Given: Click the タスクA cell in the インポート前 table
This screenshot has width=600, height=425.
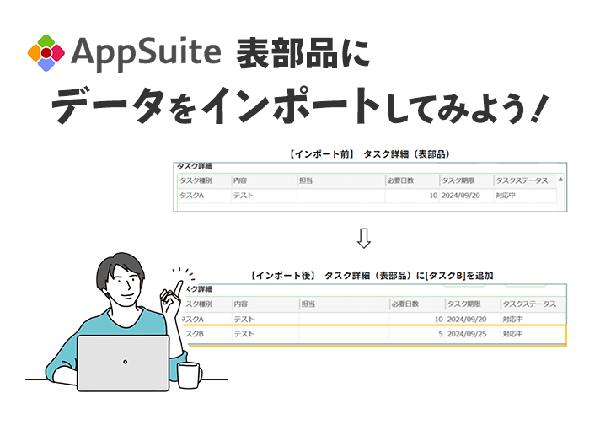Looking at the screenshot, I should coord(192,195).
